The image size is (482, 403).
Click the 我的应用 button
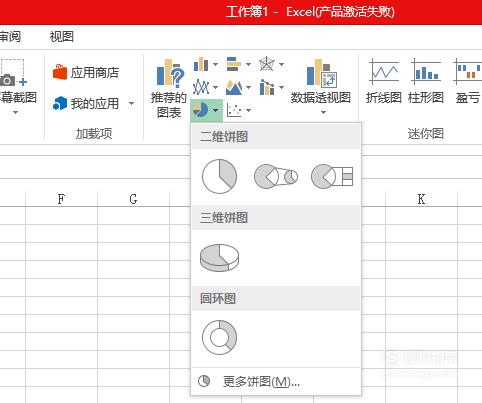pyautogui.click(x=86, y=103)
